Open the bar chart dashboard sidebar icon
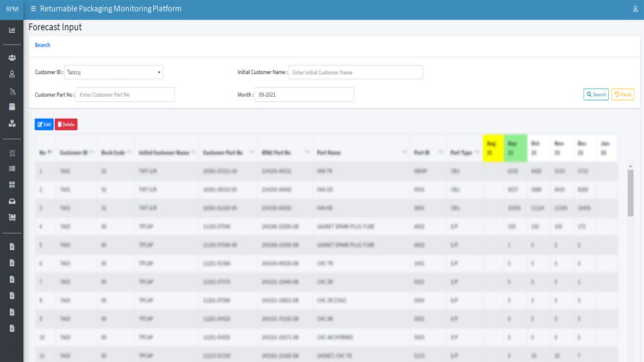Screen dimensions: 644x362 coord(12,30)
